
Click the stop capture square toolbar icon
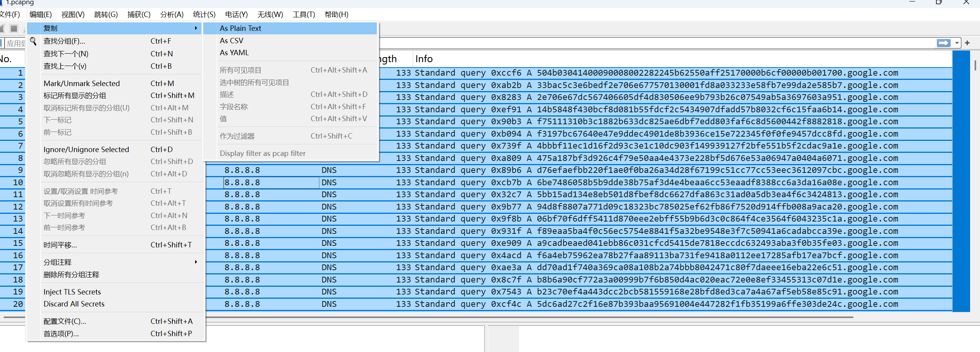click(14, 29)
